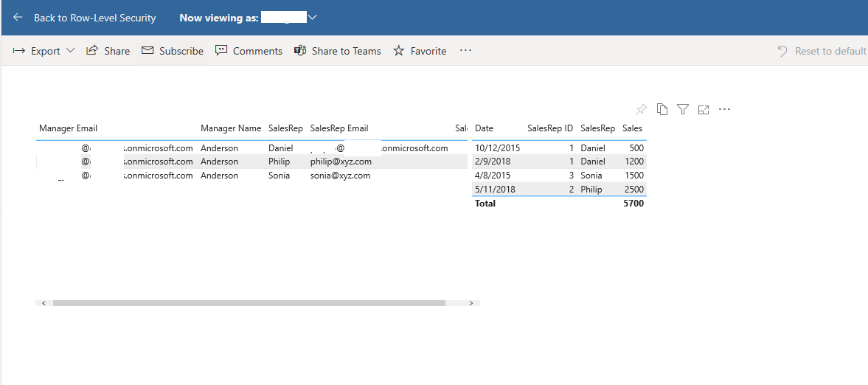
Task: Click the horizontal scrollbar left arrow
Action: coord(44,303)
